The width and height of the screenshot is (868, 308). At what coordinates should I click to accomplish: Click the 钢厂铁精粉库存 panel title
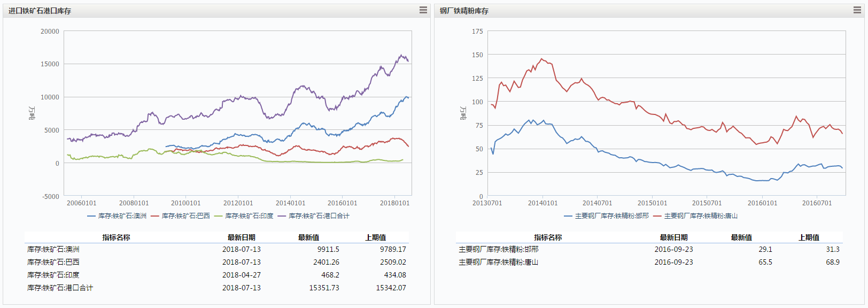pos(464,11)
